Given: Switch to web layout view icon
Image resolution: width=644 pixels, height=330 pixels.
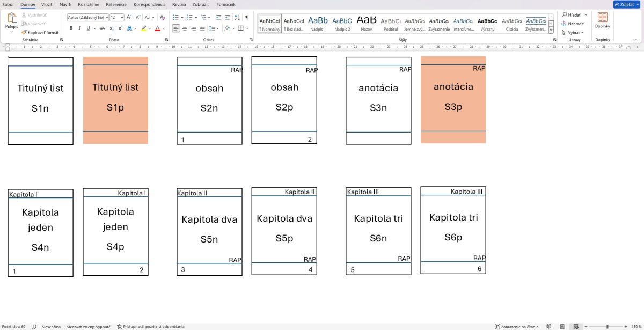Looking at the screenshot, I should 575,326.
